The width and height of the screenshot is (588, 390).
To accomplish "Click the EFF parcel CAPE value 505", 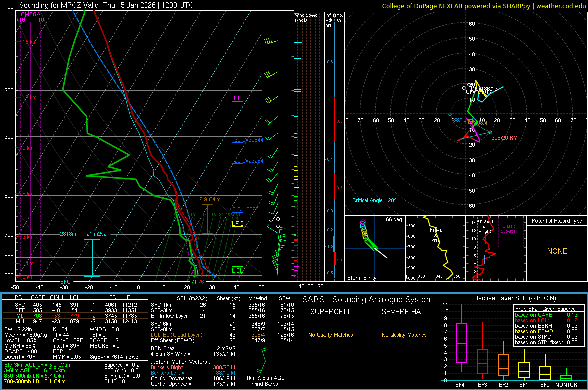I will coord(37,310).
